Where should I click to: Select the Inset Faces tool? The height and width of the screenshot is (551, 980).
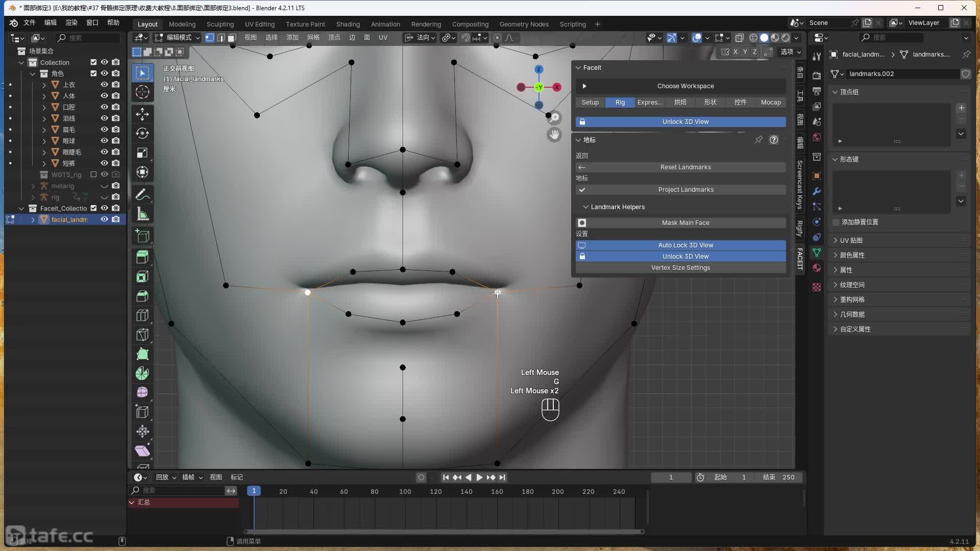(142, 277)
